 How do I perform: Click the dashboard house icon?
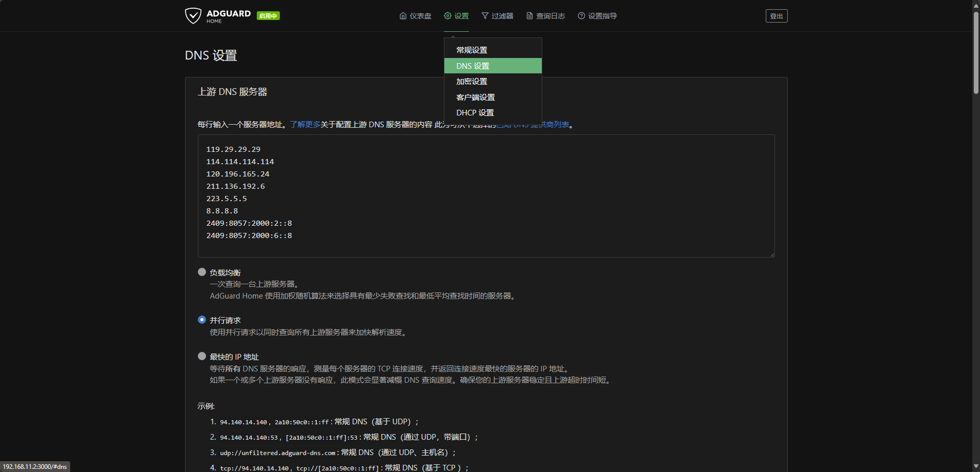click(x=403, y=16)
